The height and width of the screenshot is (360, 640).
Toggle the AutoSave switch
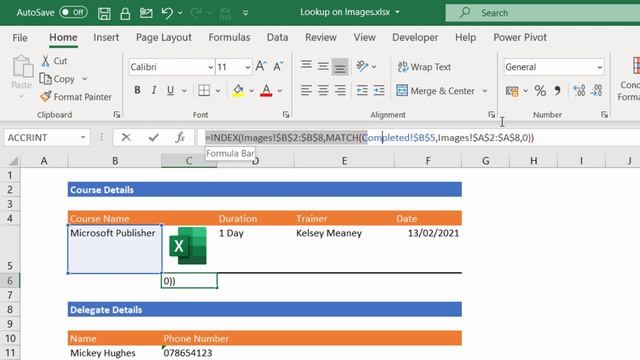pyautogui.click(x=73, y=12)
